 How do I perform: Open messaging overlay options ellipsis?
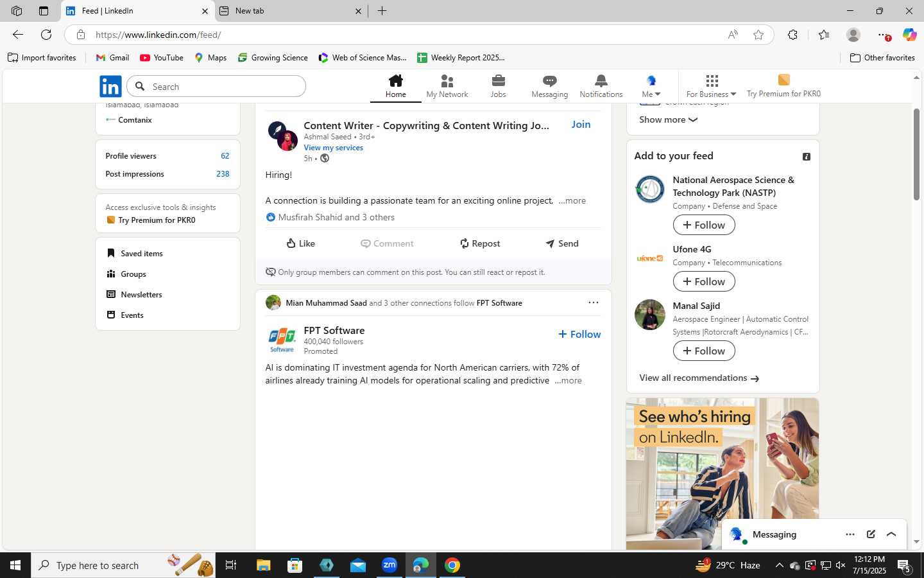850,534
